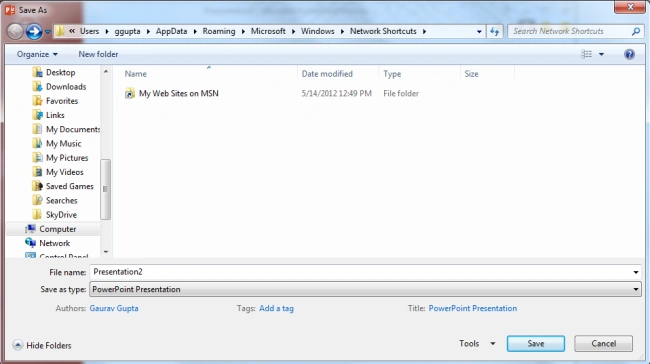Click the Searches folder icon

(37, 200)
